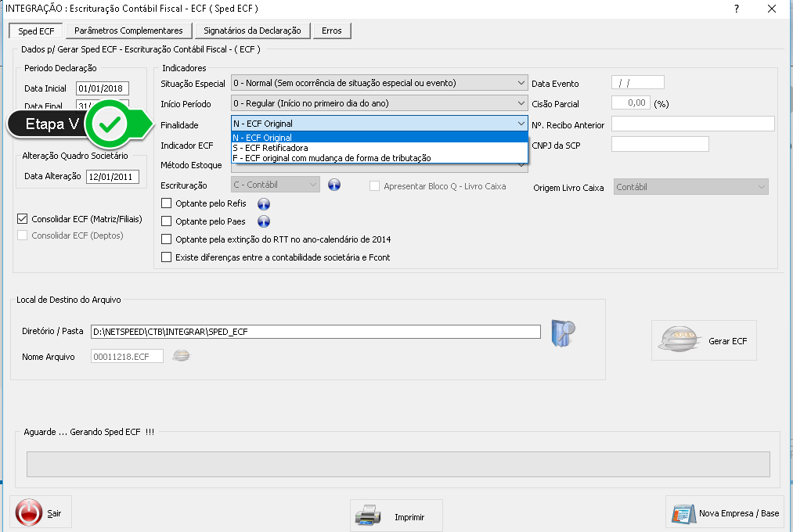Open the Início Período dropdown
793x532 pixels.
pos(521,103)
